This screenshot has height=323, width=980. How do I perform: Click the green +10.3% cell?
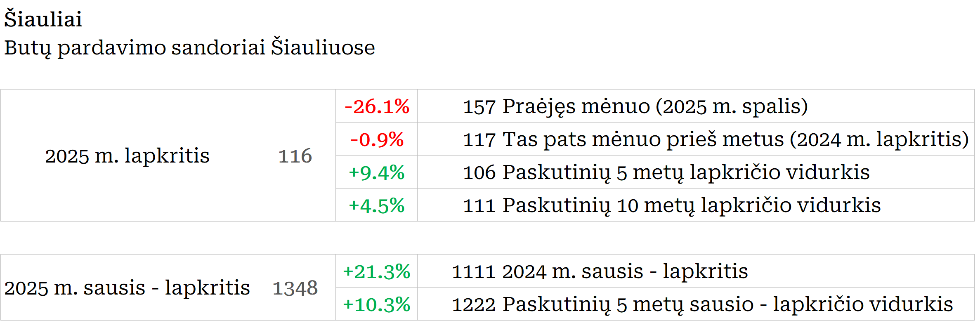click(x=377, y=304)
